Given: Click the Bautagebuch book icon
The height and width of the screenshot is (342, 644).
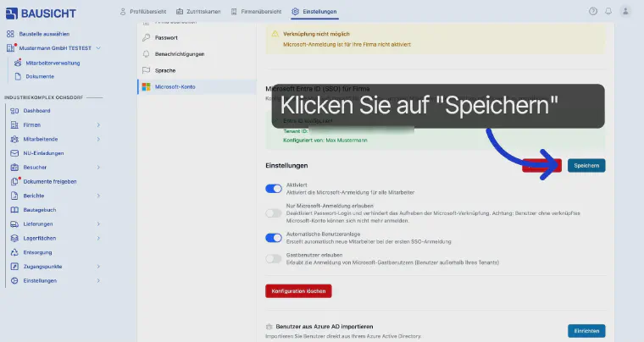Looking at the screenshot, I should [14, 210].
